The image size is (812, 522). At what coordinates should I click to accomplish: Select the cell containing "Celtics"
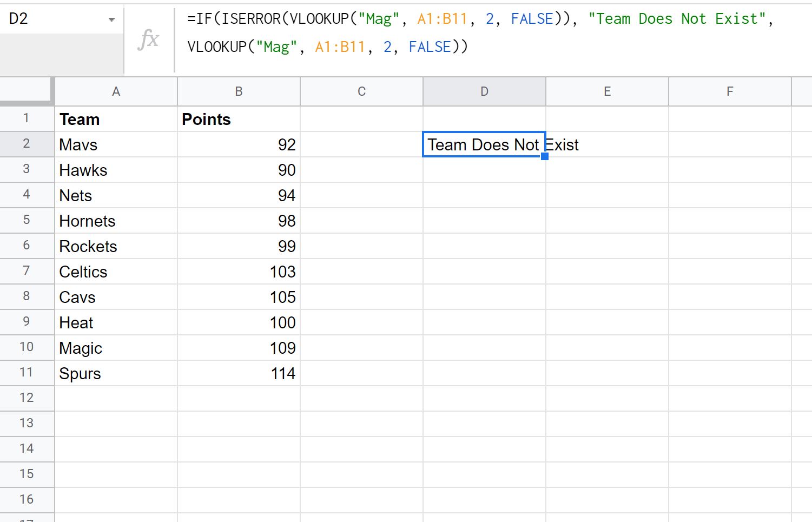pyautogui.click(x=116, y=272)
